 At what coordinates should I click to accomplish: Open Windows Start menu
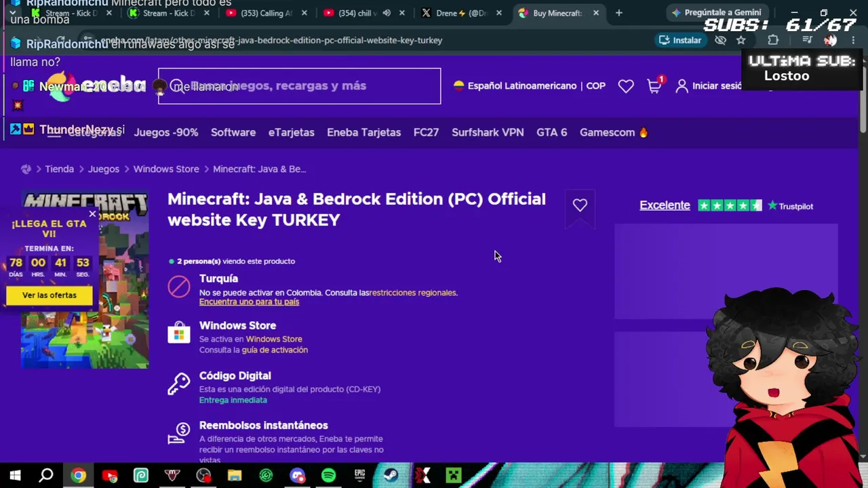pyautogui.click(x=15, y=475)
